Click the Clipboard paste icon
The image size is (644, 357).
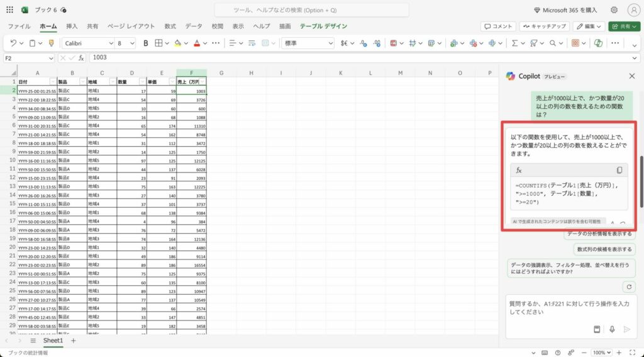coord(33,43)
